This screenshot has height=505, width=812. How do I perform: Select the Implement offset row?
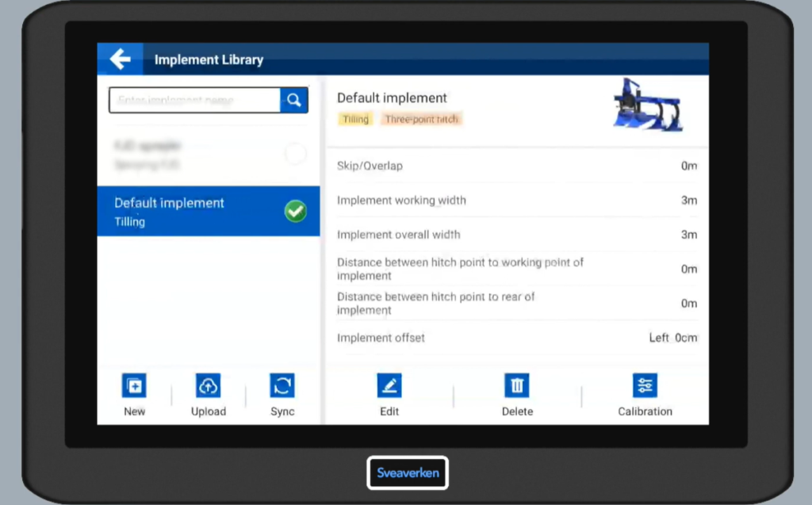click(516, 338)
